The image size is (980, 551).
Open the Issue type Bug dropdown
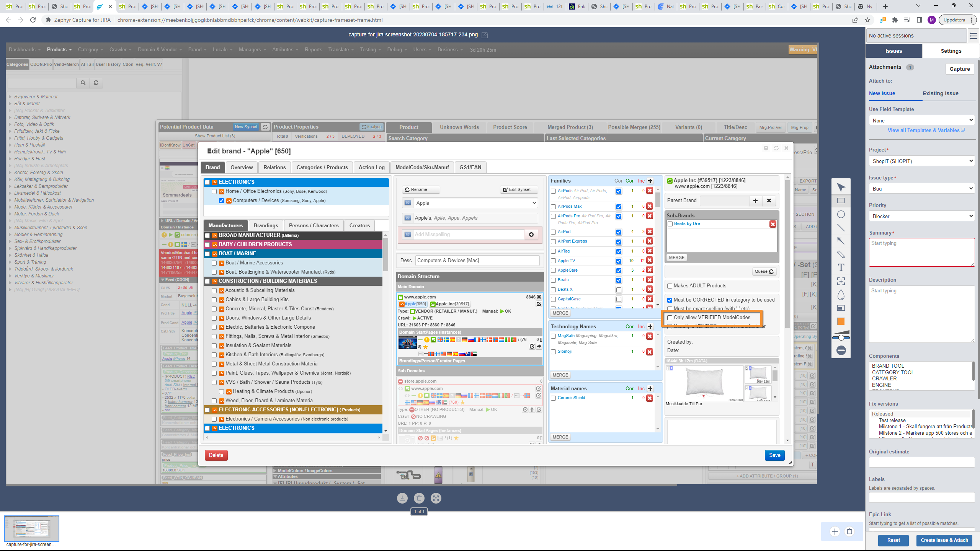(x=922, y=189)
